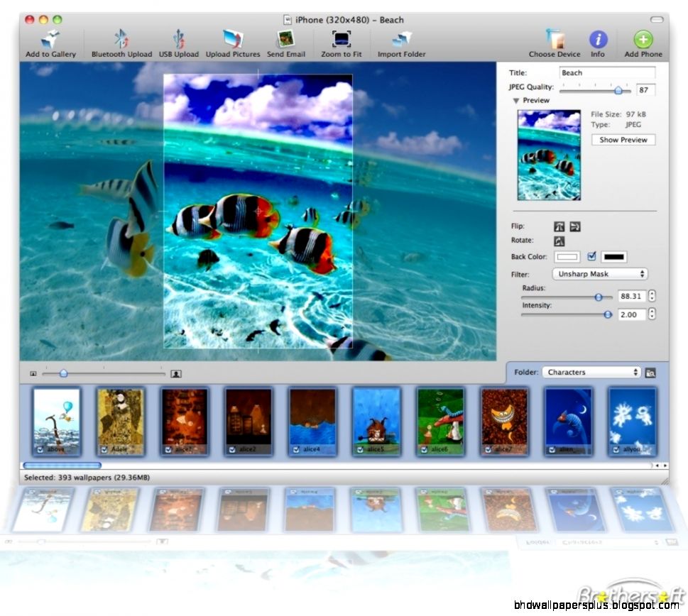This screenshot has height=616, width=688.
Task: Click the Intensity value field 2.00
Action: point(631,314)
